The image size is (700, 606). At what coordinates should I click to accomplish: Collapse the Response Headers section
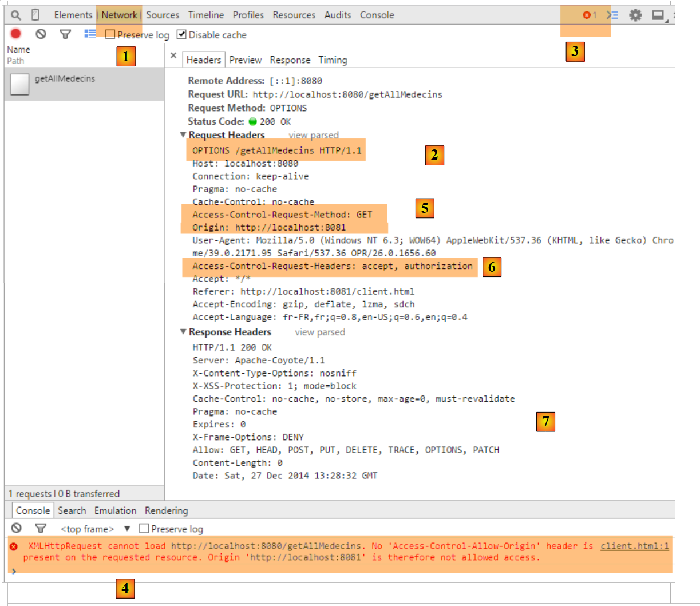coord(183,332)
